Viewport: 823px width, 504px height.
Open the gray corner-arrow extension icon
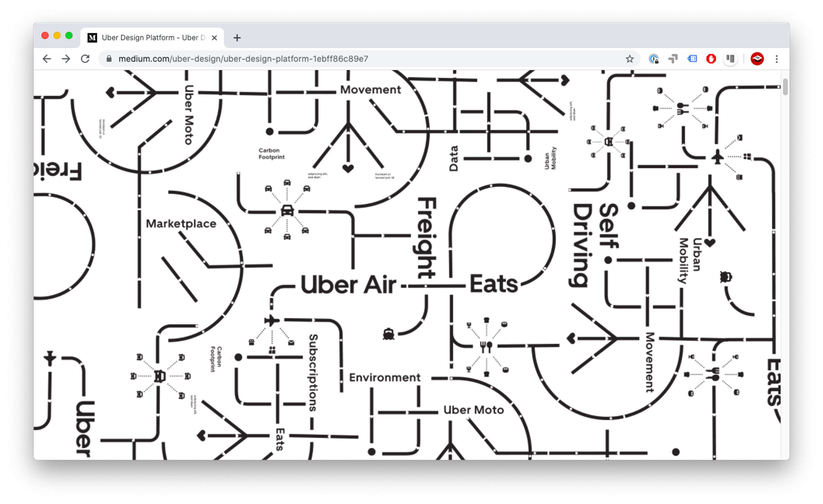[673, 59]
